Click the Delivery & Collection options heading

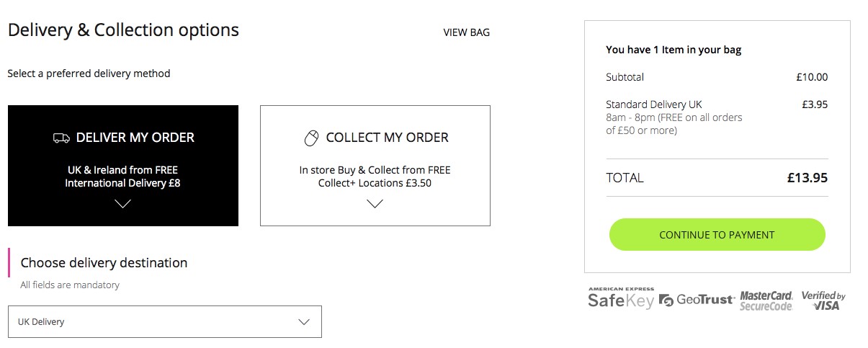pos(123,30)
